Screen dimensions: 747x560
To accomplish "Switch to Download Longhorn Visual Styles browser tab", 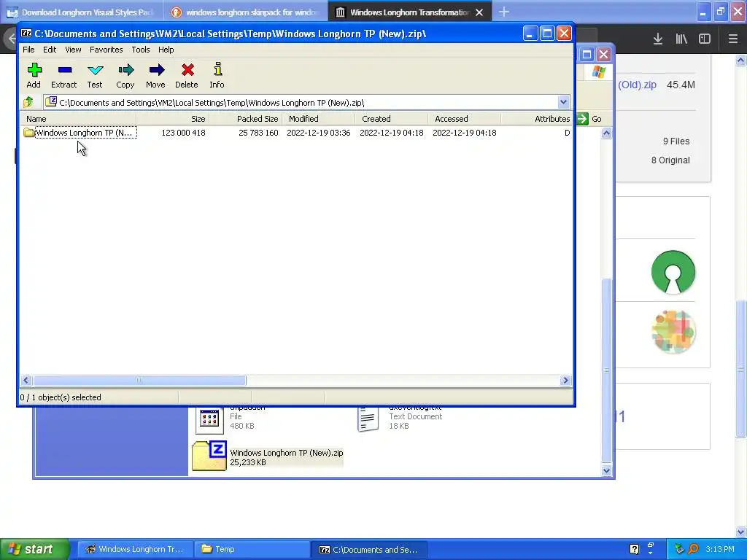I will [x=81, y=12].
